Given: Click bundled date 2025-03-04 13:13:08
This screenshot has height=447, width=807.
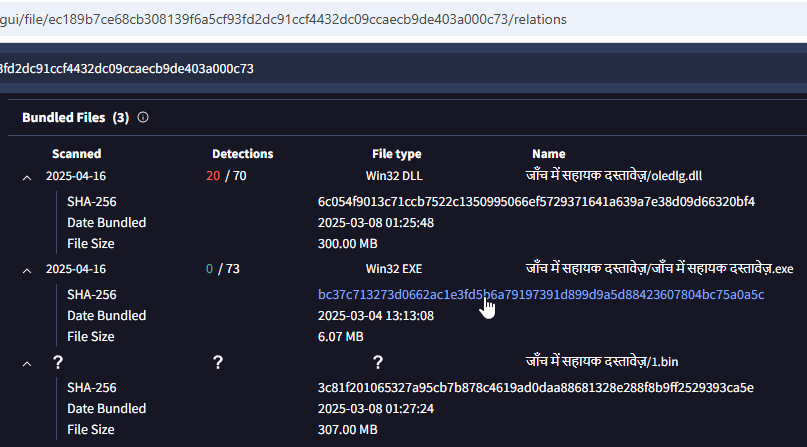Looking at the screenshot, I should (376, 315).
